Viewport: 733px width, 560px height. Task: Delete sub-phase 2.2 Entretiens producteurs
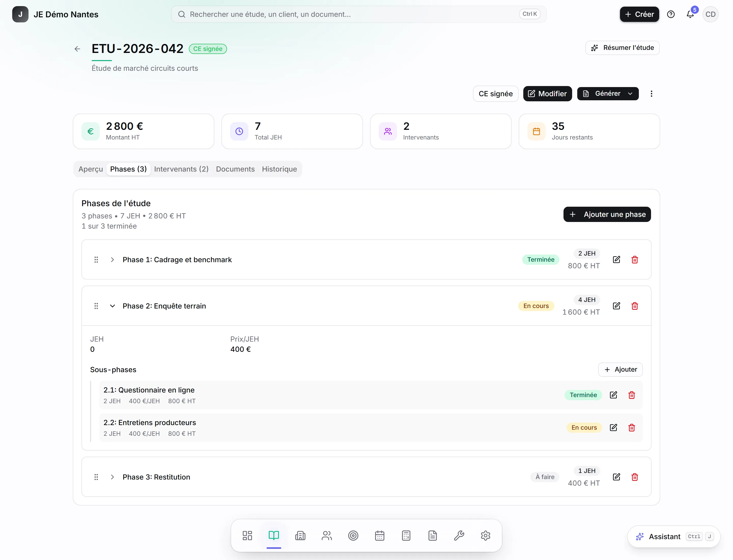[632, 428]
